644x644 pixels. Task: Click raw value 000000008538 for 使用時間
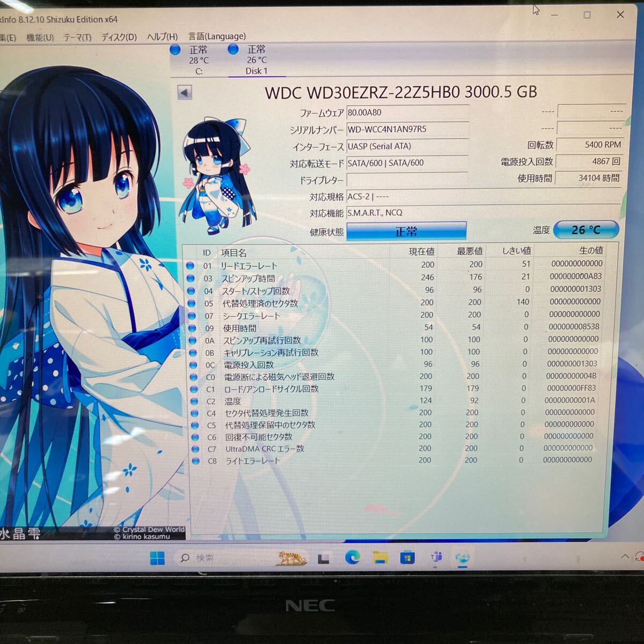click(x=574, y=326)
